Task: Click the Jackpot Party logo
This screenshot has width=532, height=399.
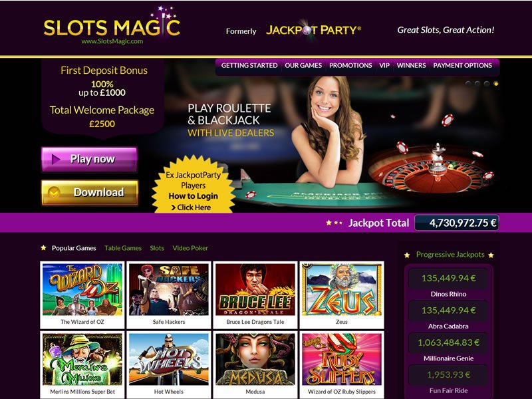Action: [x=313, y=30]
